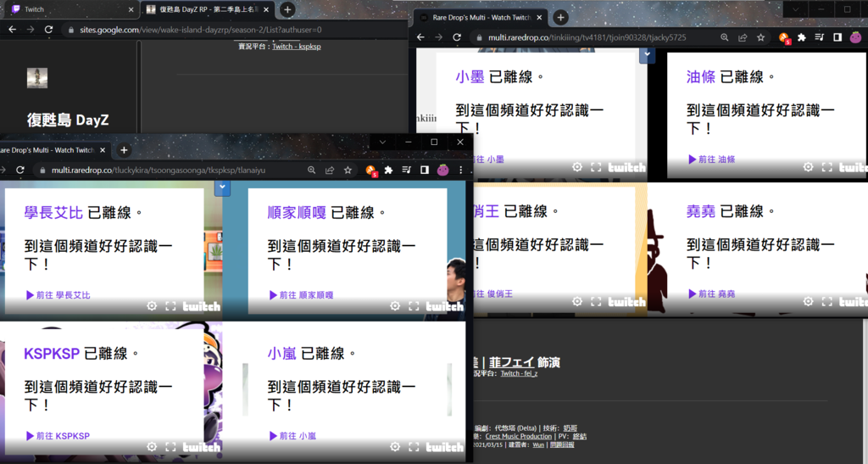Expand blue chevron above 學長艾比 stream
The image size is (868, 464).
[222, 187]
